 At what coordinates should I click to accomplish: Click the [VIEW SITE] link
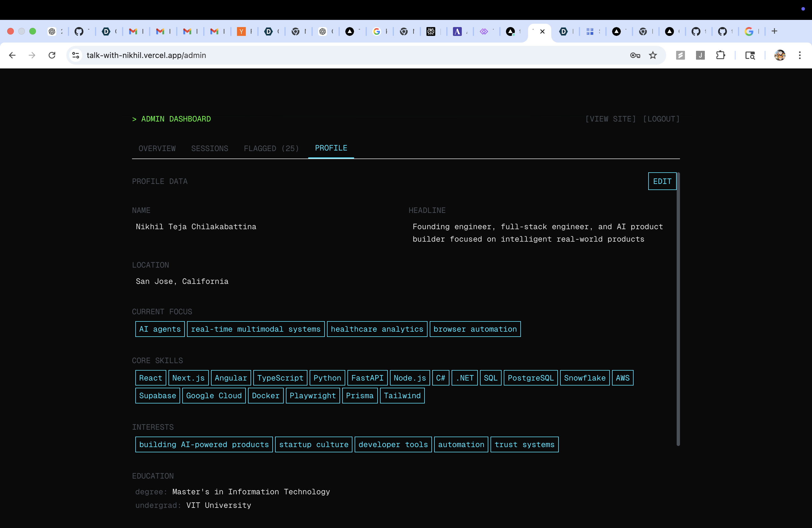pyautogui.click(x=610, y=119)
